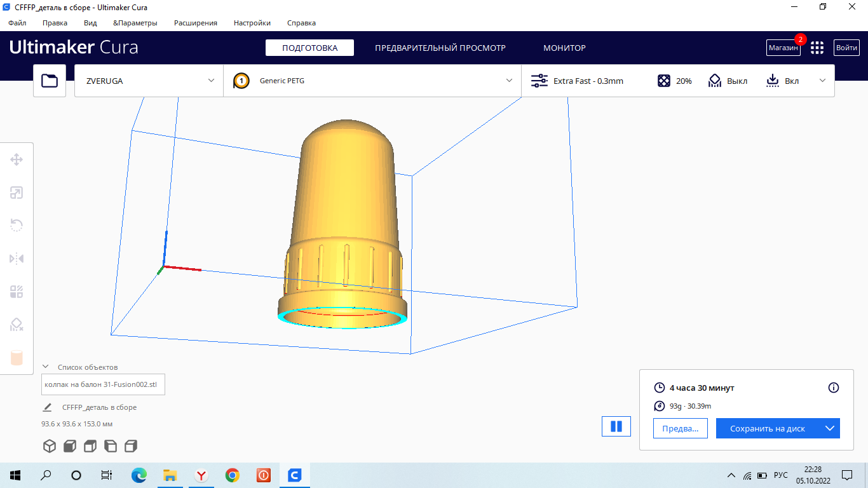Click the Open File folder icon
The image size is (868, 488).
tap(50, 81)
